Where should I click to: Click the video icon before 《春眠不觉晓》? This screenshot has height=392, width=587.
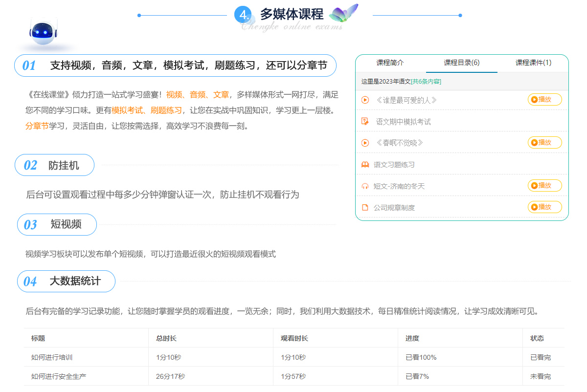tap(365, 143)
